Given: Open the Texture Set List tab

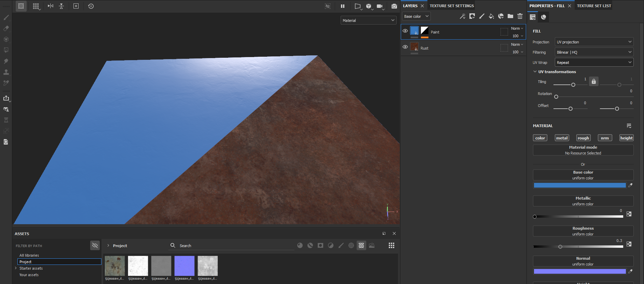Looking at the screenshot, I should tap(594, 6).
